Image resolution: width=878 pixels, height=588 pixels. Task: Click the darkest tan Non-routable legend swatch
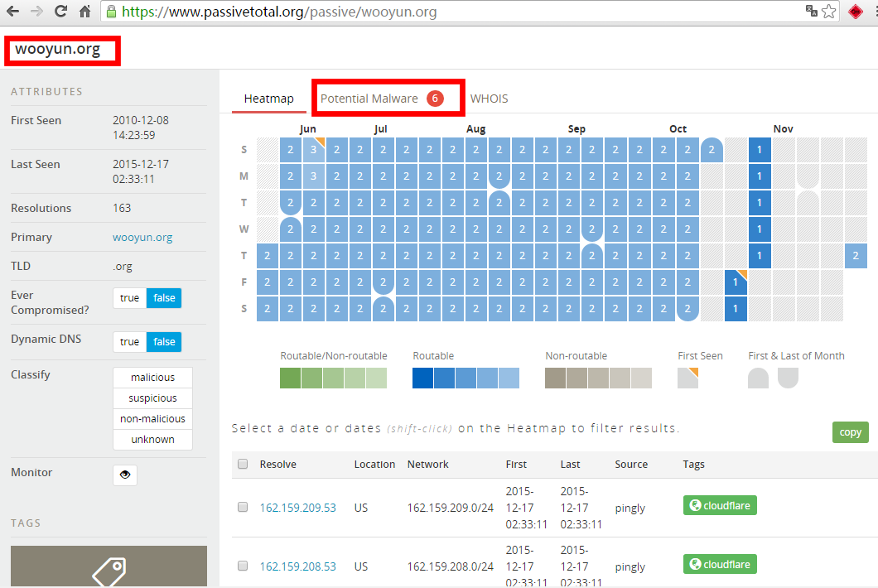[555, 378]
